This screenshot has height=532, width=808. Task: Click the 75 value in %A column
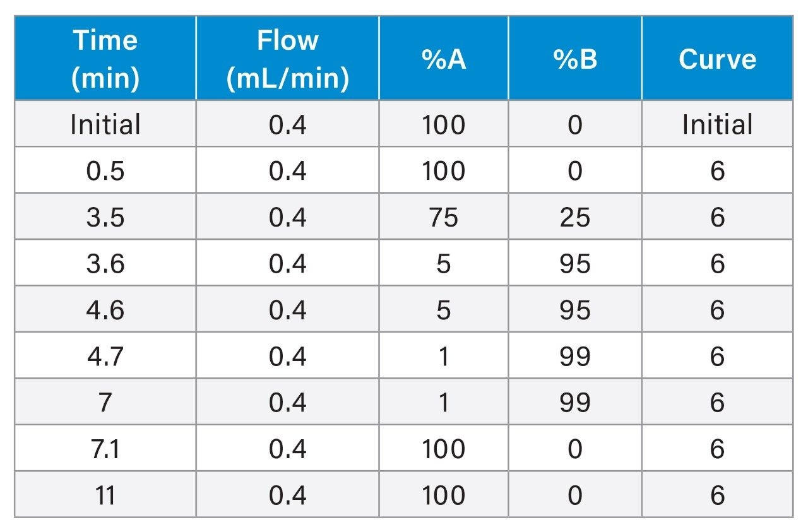tap(443, 217)
